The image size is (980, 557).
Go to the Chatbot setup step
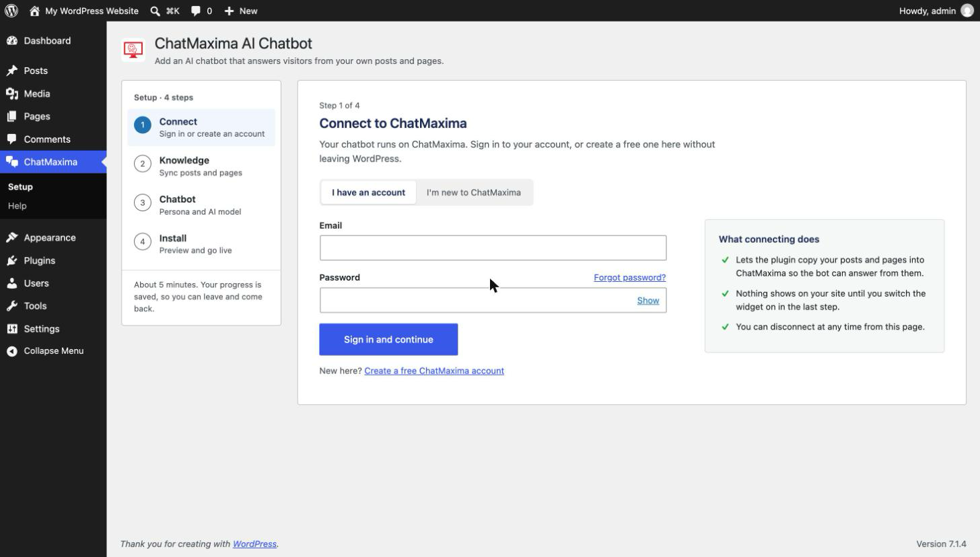201,205
